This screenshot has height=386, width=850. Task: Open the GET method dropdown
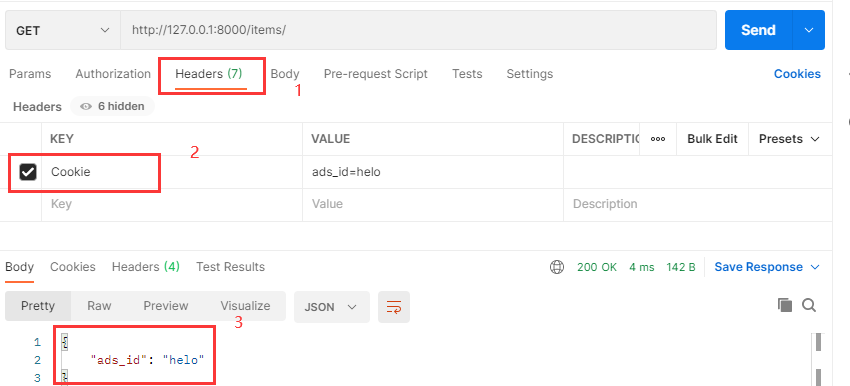point(63,30)
